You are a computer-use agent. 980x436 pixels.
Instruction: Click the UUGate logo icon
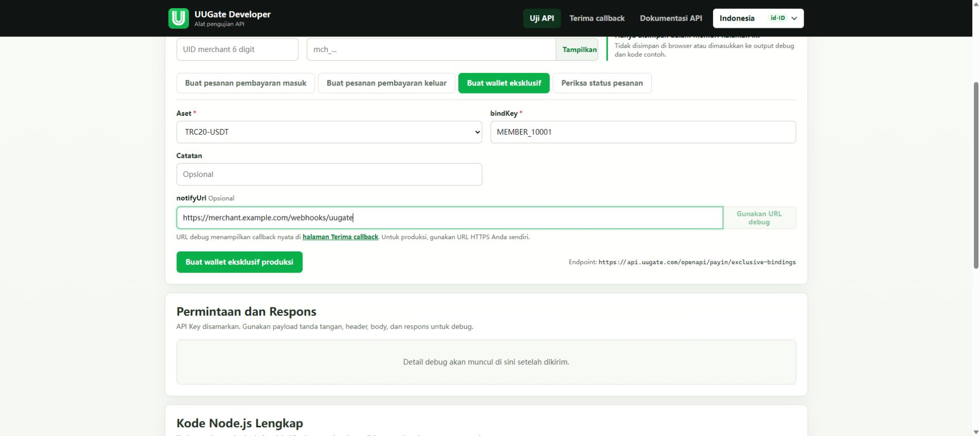click(178, 18)
